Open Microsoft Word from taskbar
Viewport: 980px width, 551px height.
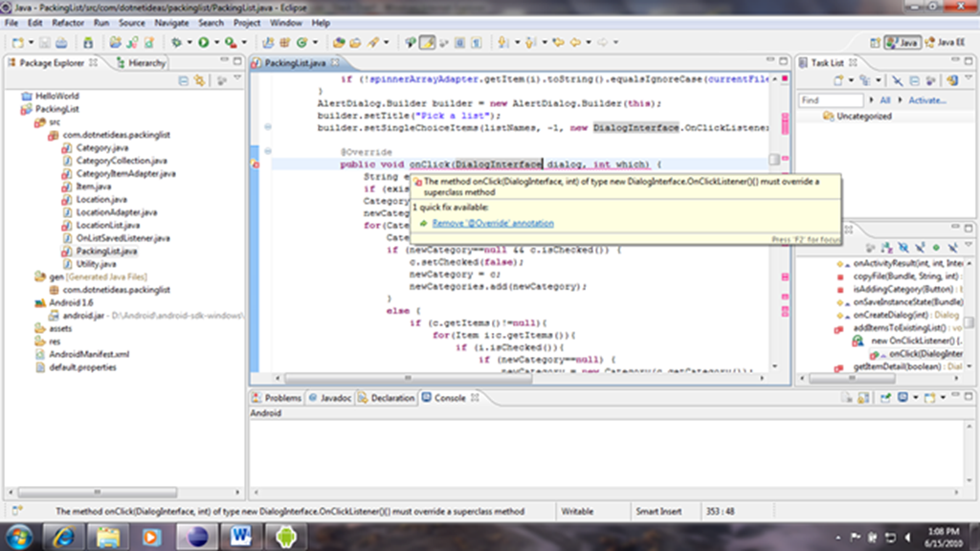pyautogui.click(x=240, y=537)
